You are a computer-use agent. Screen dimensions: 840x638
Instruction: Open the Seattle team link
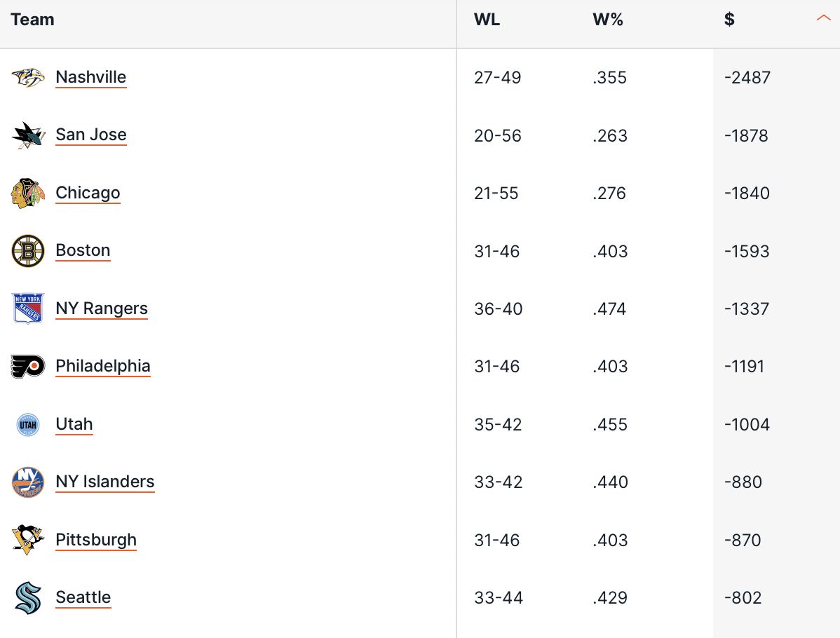[83, 597]
